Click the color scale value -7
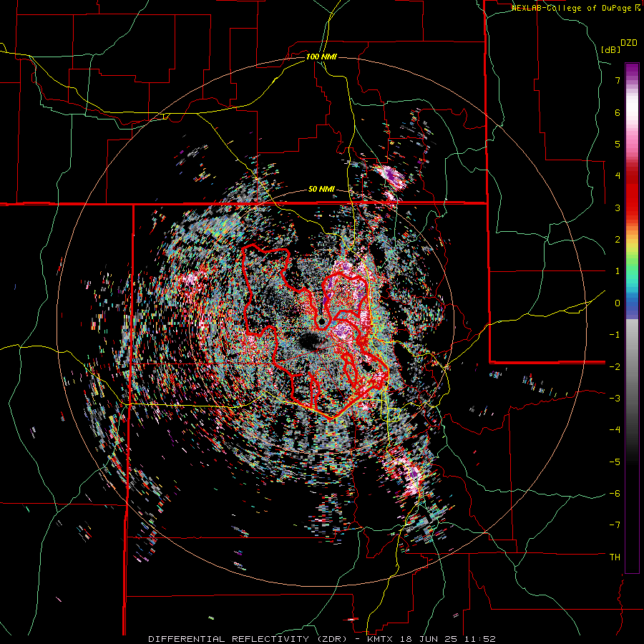Viewport: 644px width, 644px height. (x=615, y=525)
